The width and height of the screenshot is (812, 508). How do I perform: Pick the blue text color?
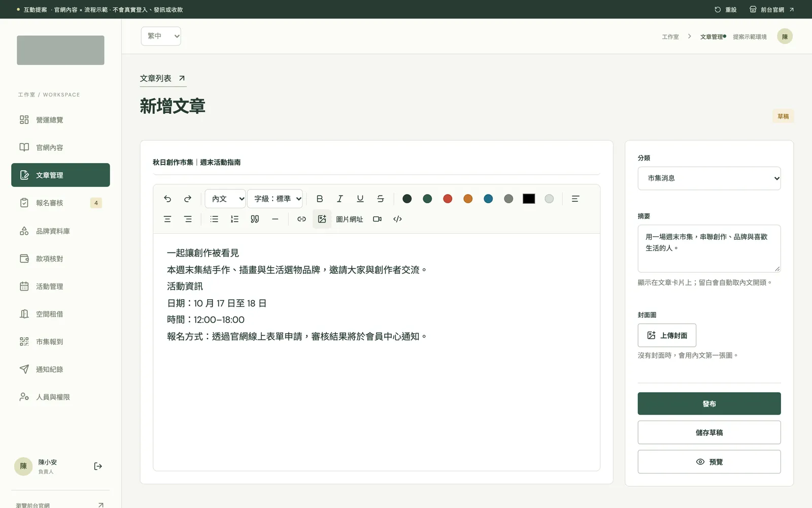click(x=488, y=199)
